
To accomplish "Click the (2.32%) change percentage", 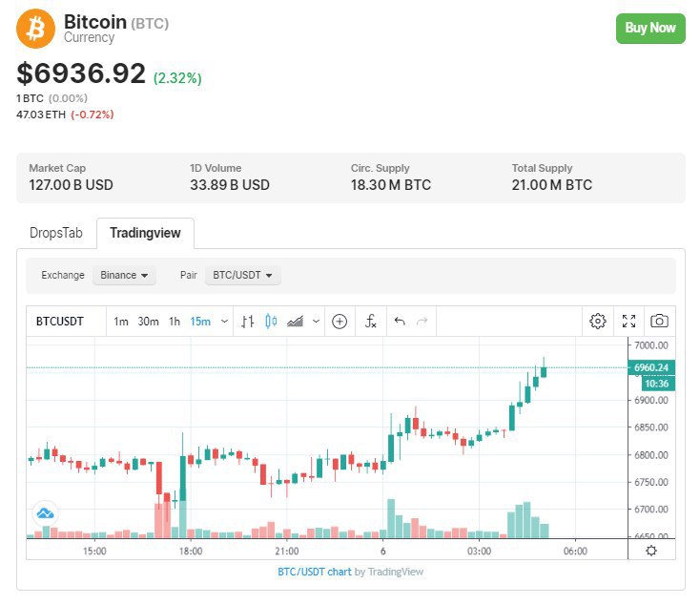I will tap(177, 78).
